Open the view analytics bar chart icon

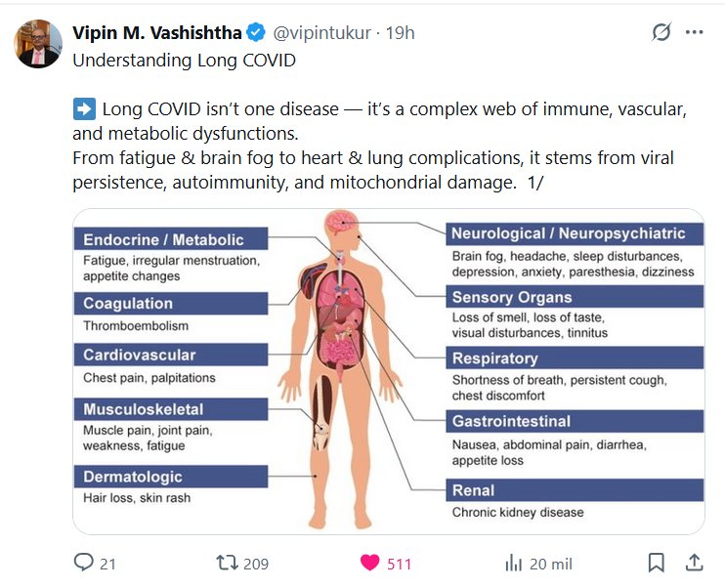pyautogui.click(x=513, y=563)
